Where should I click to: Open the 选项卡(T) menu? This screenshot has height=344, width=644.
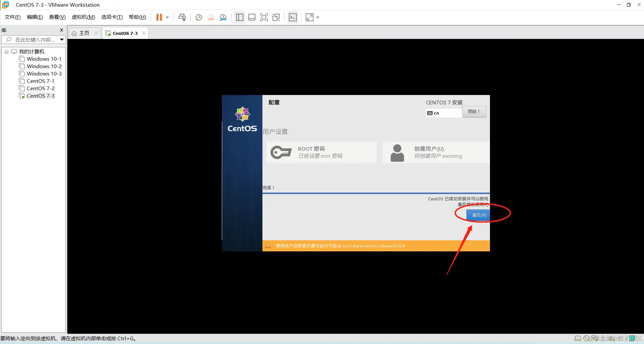pyautogui.click(x=112, y=17)
